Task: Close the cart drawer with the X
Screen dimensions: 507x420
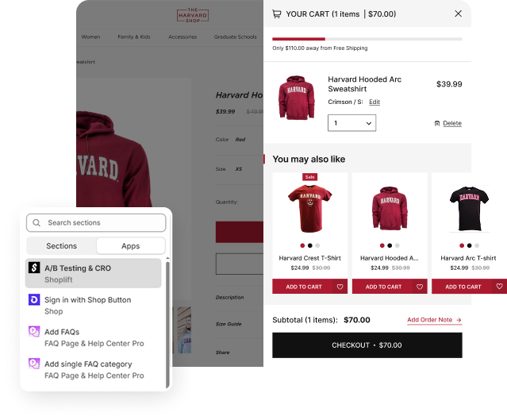Action: (x=458, y=13)
